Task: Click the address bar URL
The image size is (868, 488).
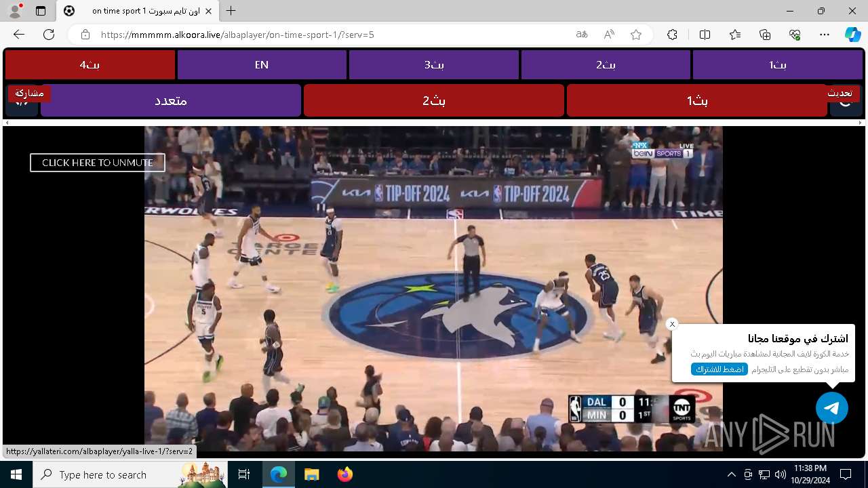Action: point(237,35)
